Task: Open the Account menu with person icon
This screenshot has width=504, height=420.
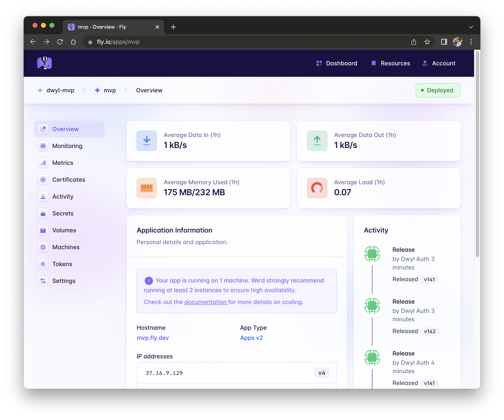Action: pos(439,63)
